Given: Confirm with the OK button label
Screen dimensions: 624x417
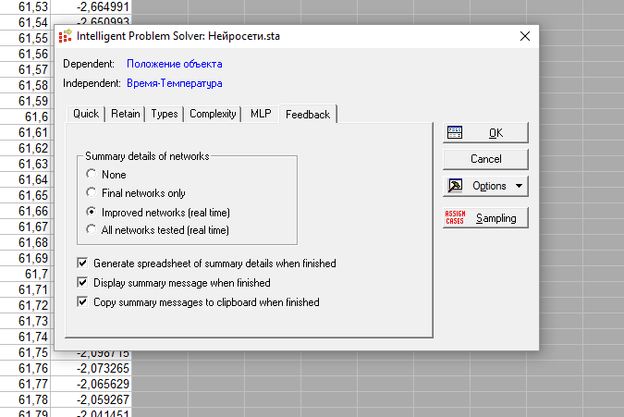Looking at the screenshot, I should pyautogui.click(x=495, y=133).
